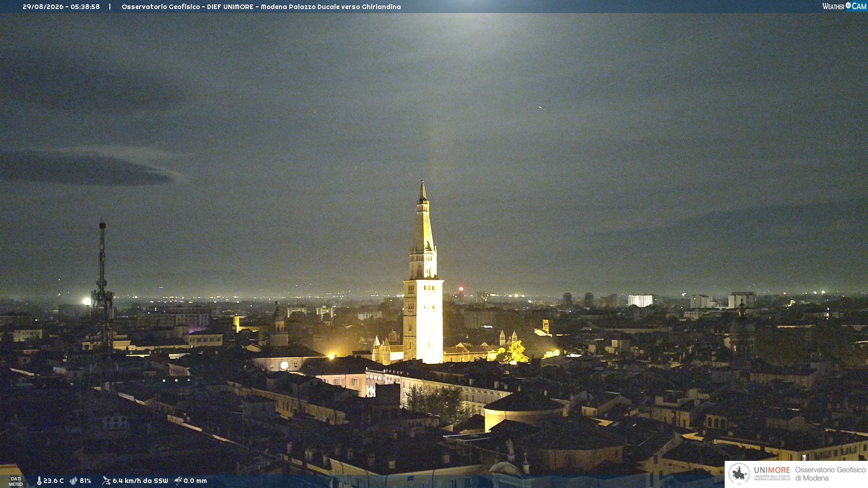The image size is (868, 488).
Task: Click the white lit high-rise building on skyline
Action: point(640,300)
